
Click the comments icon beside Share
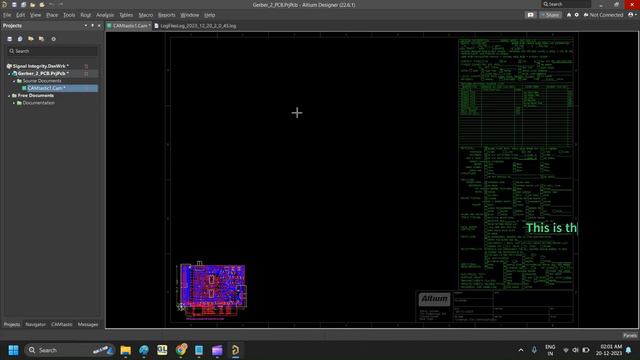tap(530, 15)
